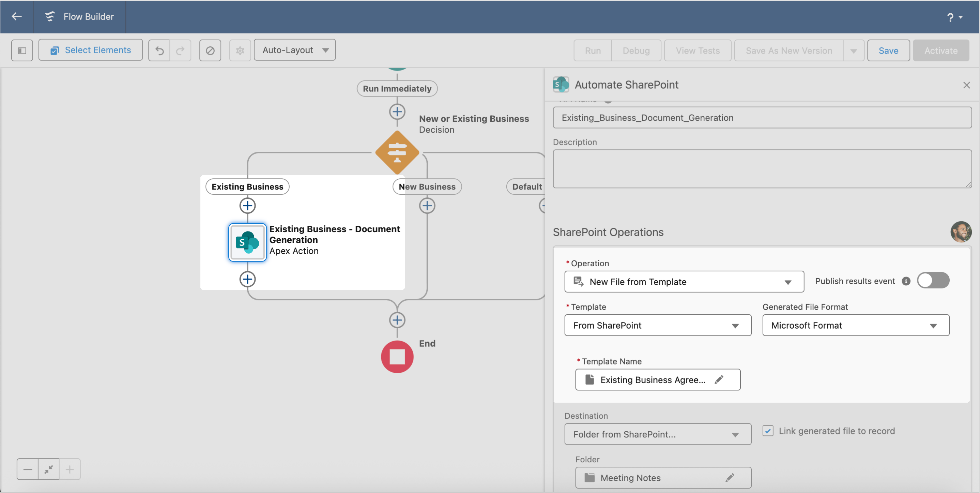Edit Template Name using the pencil icon
This screenshot has width=980, height=493.
[719, 379]
